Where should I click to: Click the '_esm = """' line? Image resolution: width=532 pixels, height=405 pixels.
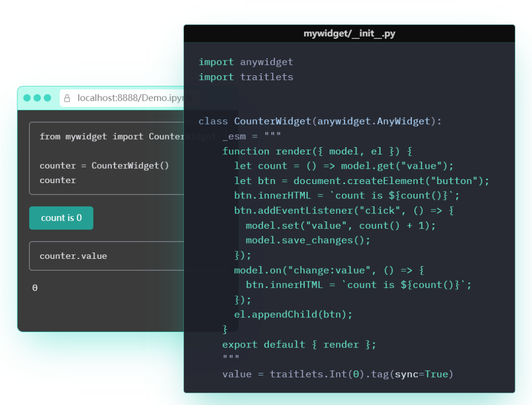[x=251, y=136]
